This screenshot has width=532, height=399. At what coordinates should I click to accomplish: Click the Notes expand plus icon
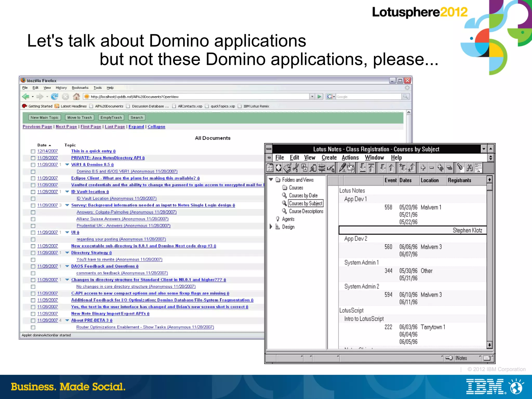click(x=423, y=168)
